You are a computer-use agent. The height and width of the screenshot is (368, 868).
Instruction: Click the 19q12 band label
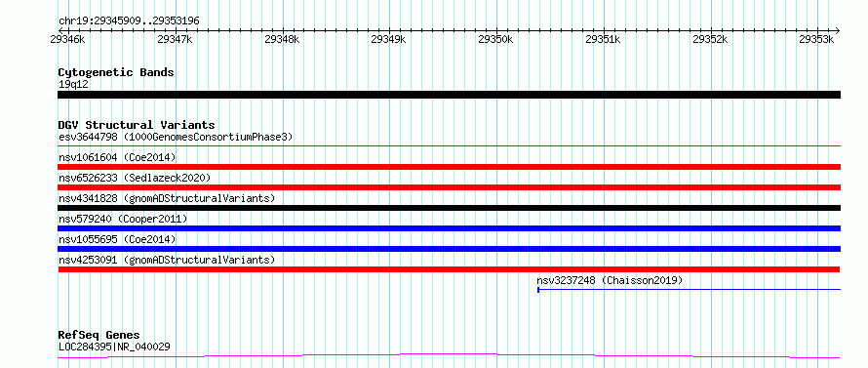point(73,85)
